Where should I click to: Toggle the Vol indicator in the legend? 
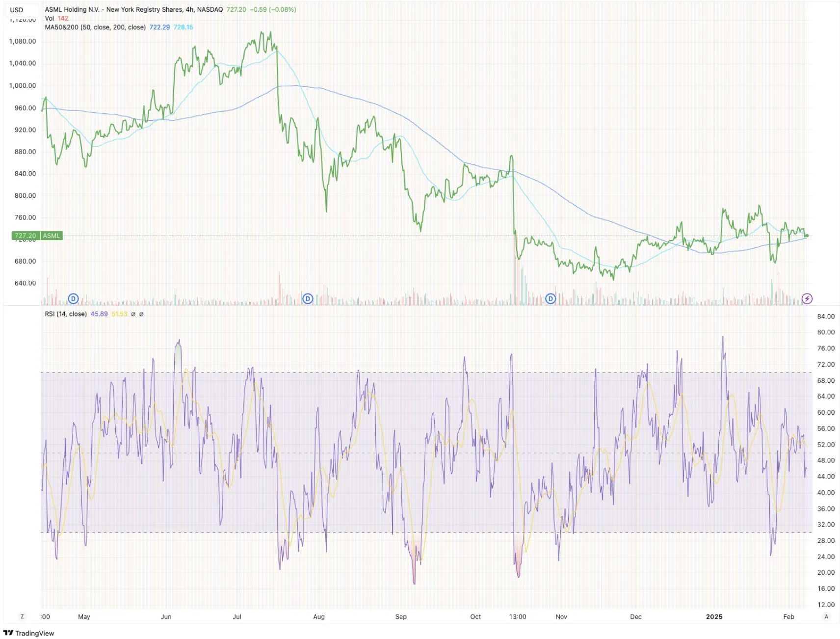(x=49, y=18)
